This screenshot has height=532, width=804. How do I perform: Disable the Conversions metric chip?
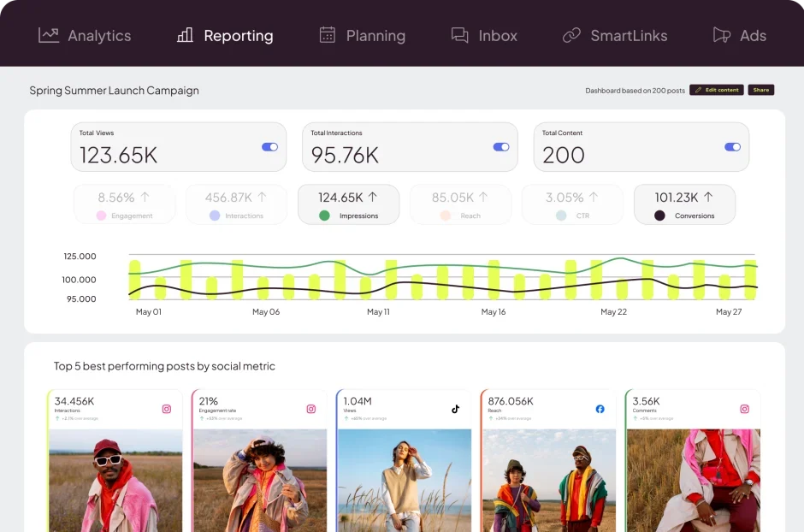click(684, 204)
